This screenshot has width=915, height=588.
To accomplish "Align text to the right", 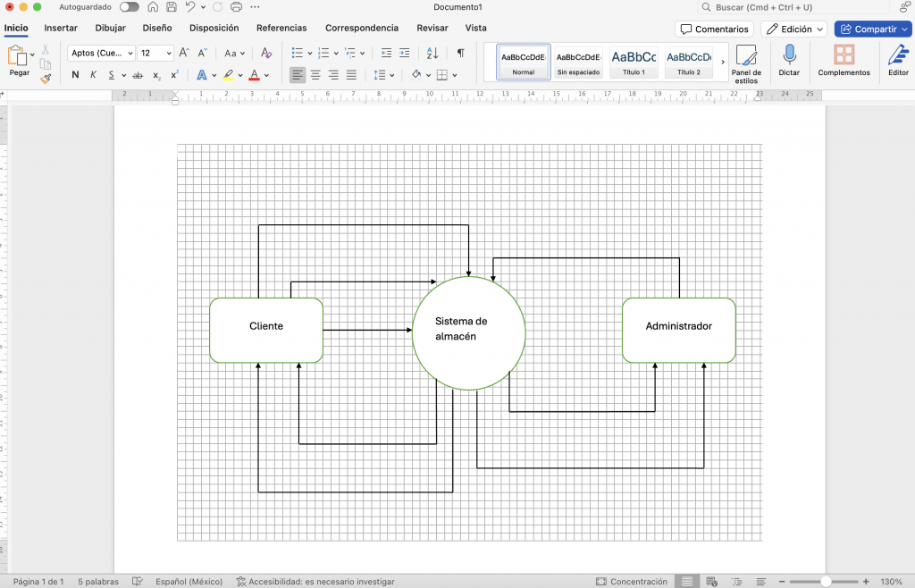I will tap(333, 75).
